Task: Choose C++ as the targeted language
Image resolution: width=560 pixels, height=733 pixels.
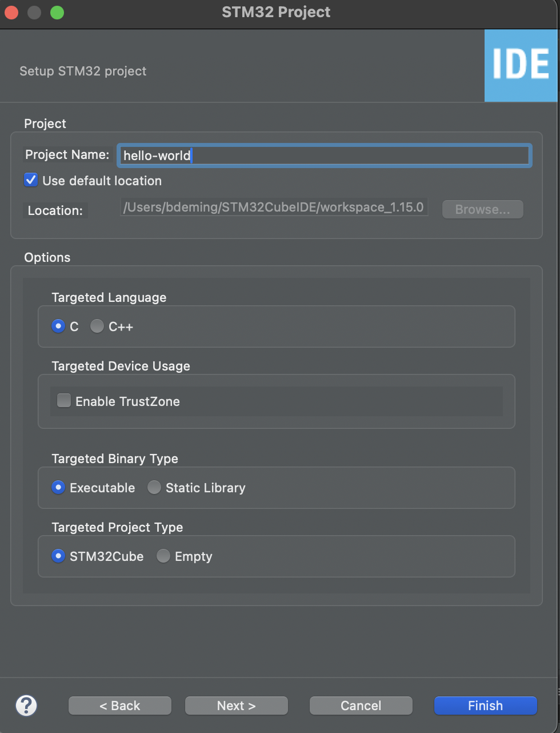Action: (97, 326)
